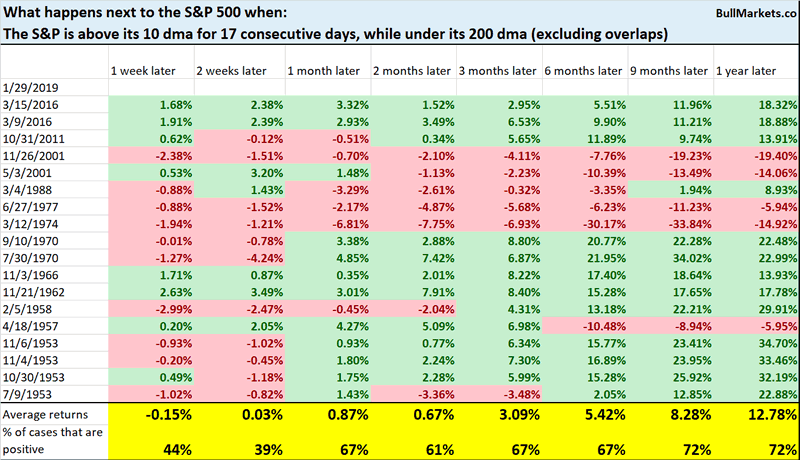800x460 pixels.
Task: Select the '2 weeks later' column header
Action: click(x=229, y=72)
